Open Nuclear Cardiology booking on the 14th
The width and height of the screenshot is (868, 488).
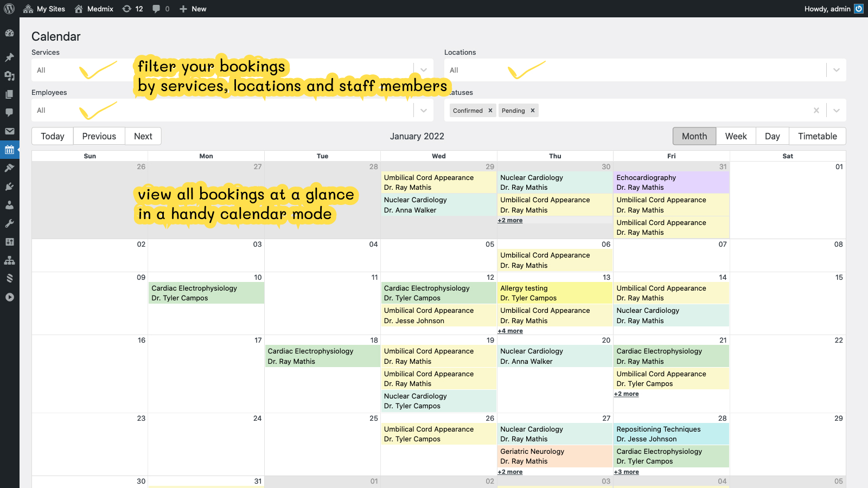[x=671, y=315]
